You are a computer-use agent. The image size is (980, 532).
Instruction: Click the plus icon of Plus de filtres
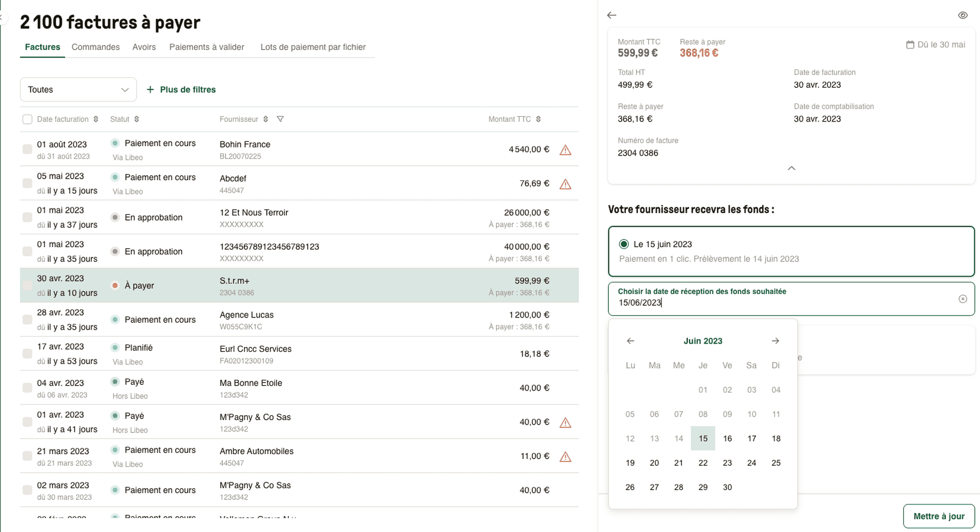point(150,89)
